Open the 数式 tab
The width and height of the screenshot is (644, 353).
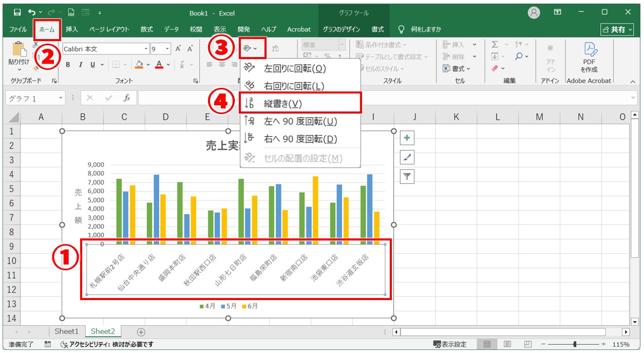pos(147,29)
